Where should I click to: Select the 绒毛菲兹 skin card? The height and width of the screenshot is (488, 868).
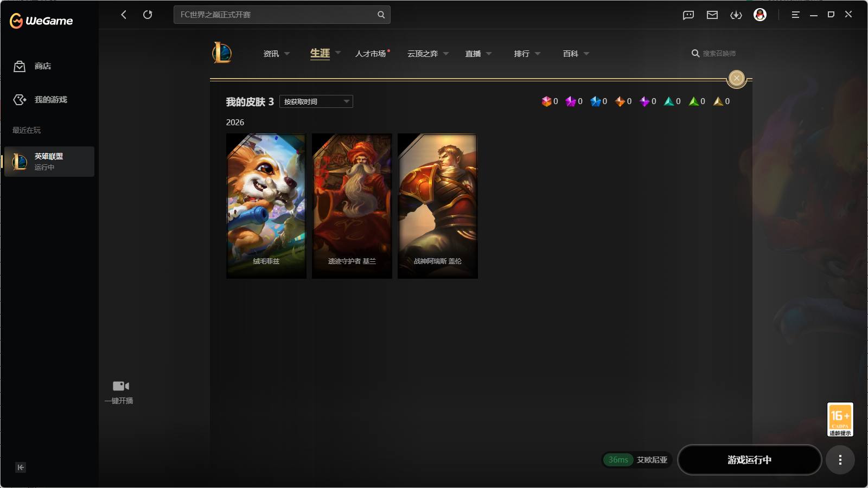coord(266,206)
